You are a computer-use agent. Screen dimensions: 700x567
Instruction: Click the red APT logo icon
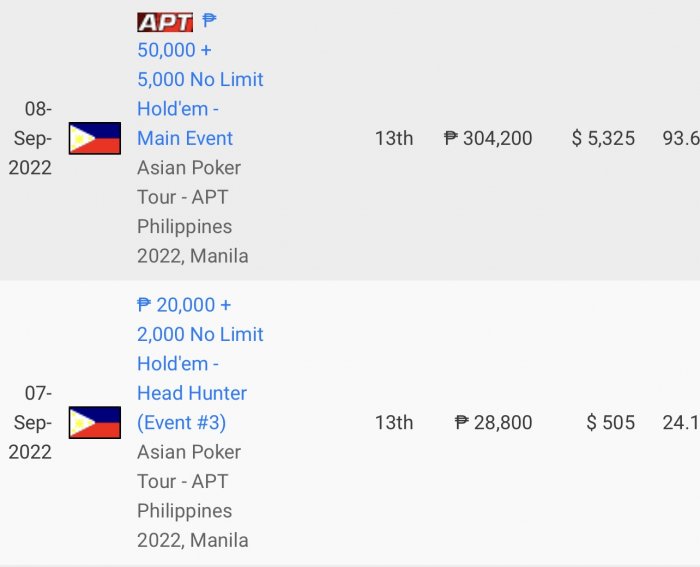tap(165, 22)
